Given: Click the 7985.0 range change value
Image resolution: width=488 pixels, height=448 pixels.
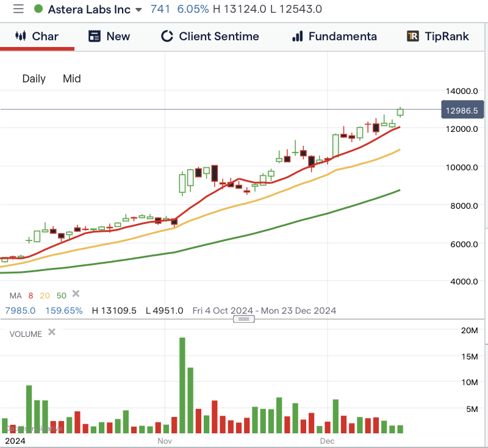Looking at the screenshot, I should click(20, 311).
